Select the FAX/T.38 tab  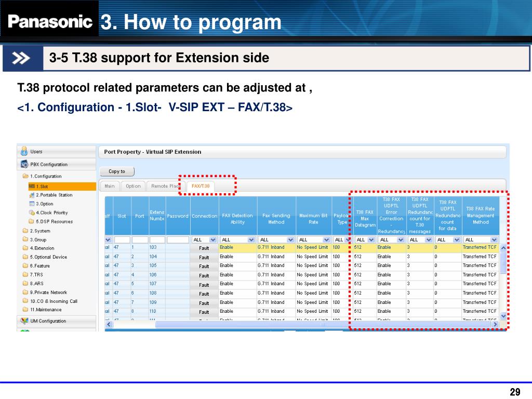(x=201, y=186)
